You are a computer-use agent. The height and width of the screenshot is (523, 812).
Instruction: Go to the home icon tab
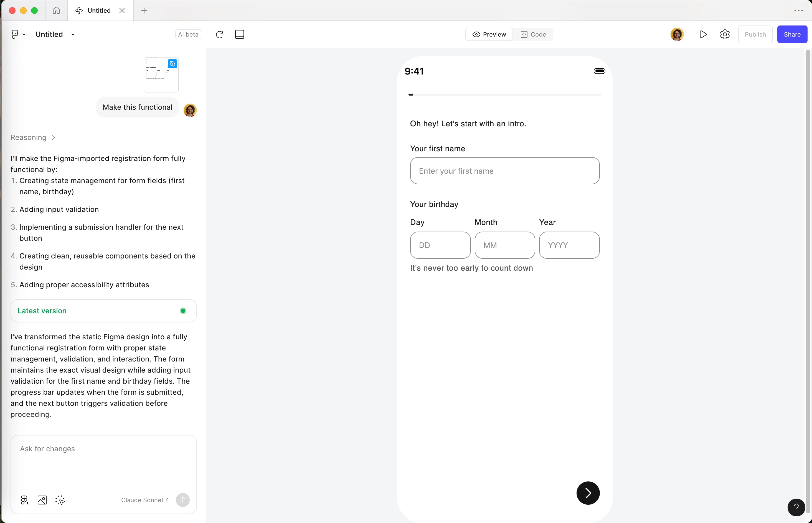(x=56, y=11)
